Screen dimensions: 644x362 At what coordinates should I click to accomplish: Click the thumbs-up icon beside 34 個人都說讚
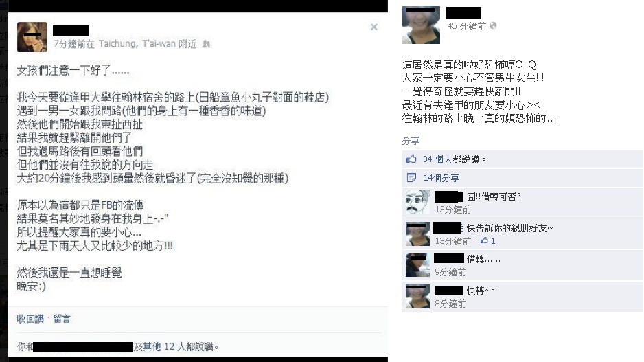coord(411,159)
